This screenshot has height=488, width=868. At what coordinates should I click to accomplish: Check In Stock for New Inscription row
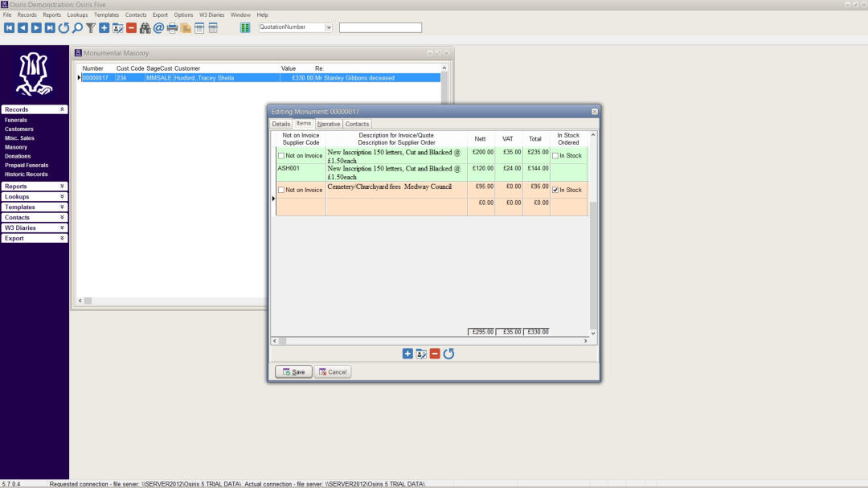(555, 156)
